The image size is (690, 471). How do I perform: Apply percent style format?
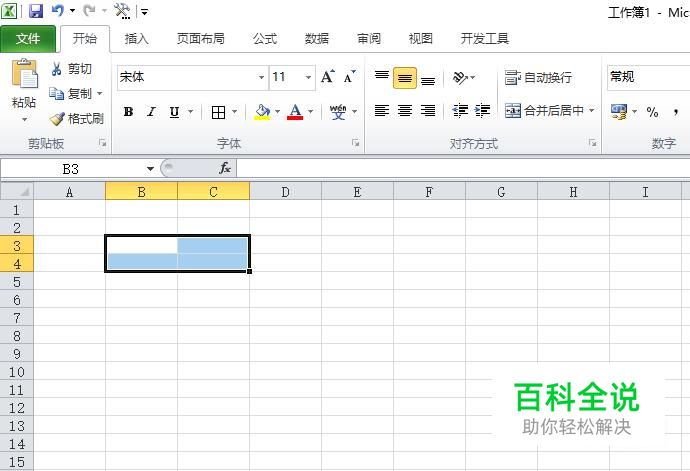tap(652, 112)
